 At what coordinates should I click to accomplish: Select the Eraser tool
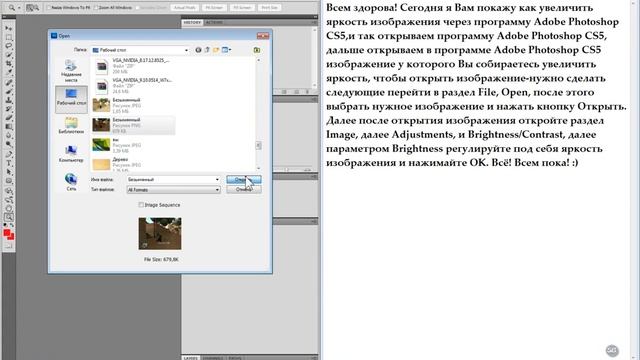tap(9, 118)
